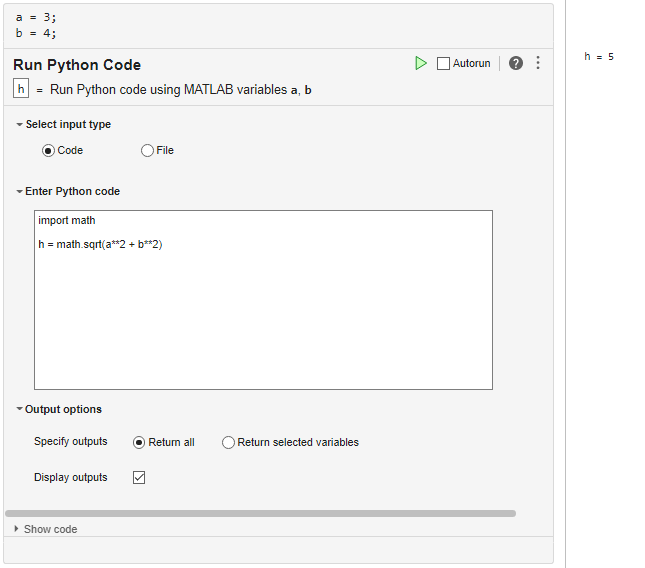
Task: Collapse the Output options section
Action: click(19, 409)
